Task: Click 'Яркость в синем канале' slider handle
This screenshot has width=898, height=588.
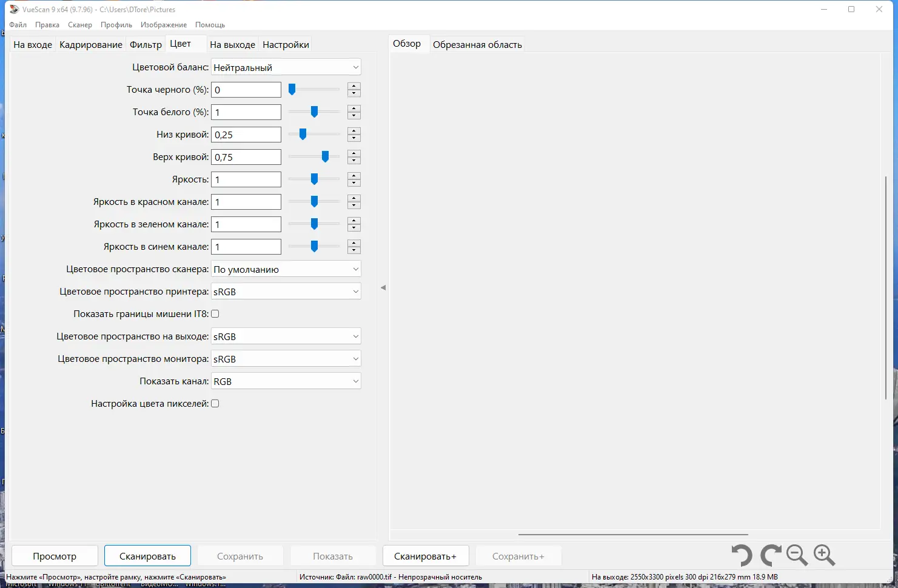Action: (314, 247)
